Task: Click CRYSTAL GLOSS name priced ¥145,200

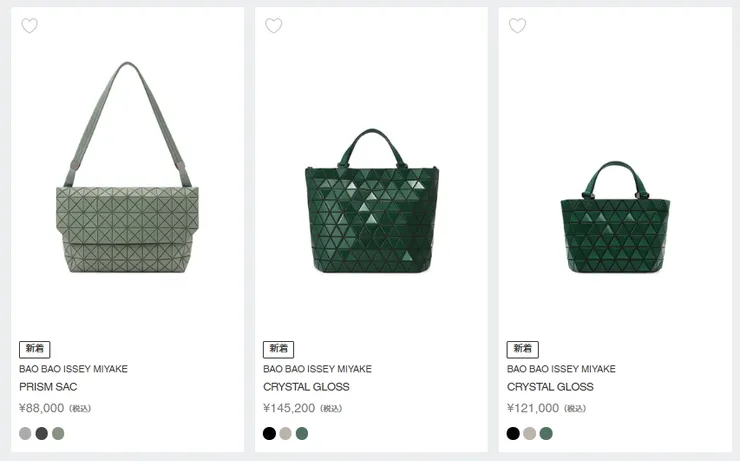Action: coord(306,387)
